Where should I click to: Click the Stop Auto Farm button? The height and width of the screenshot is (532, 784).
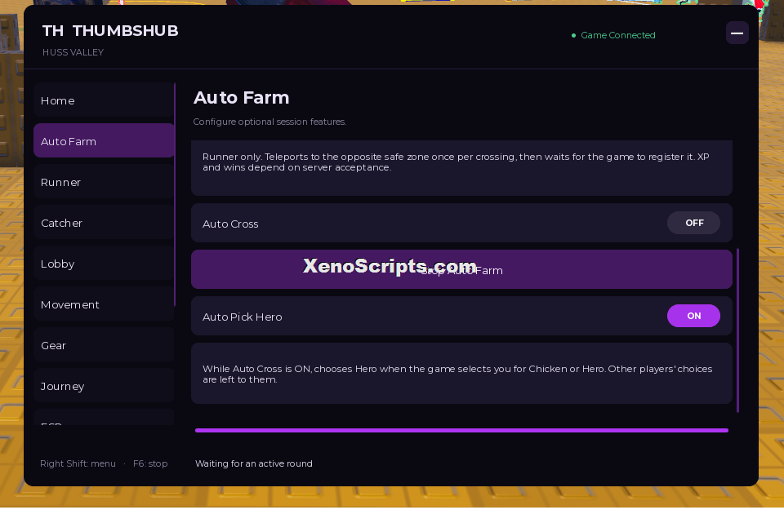pos(461,269)
